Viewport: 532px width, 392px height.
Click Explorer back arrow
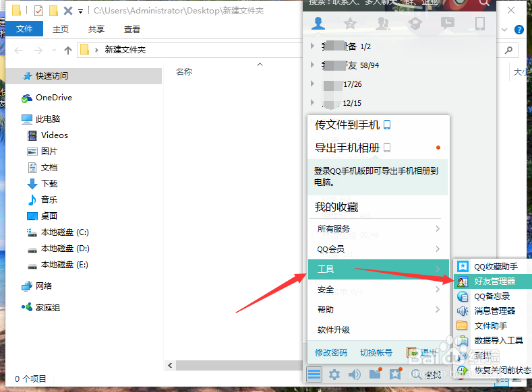pyautogui.click(x=18, y=51)
